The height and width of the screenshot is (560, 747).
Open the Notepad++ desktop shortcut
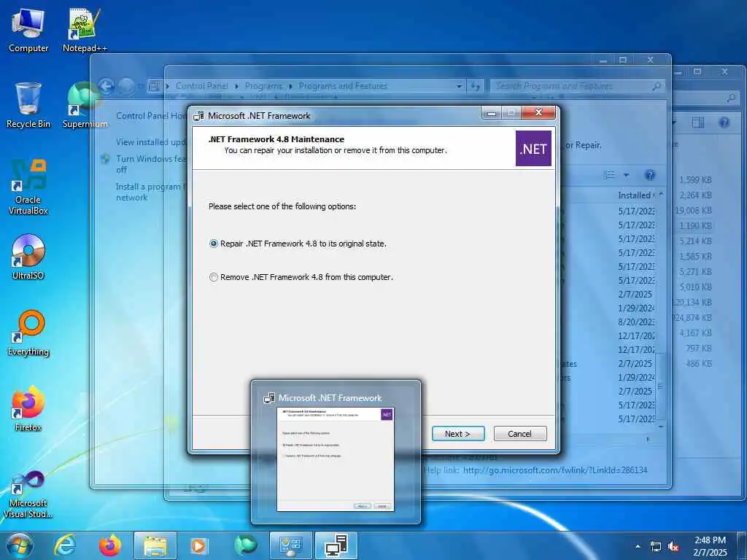coord(85,31)
